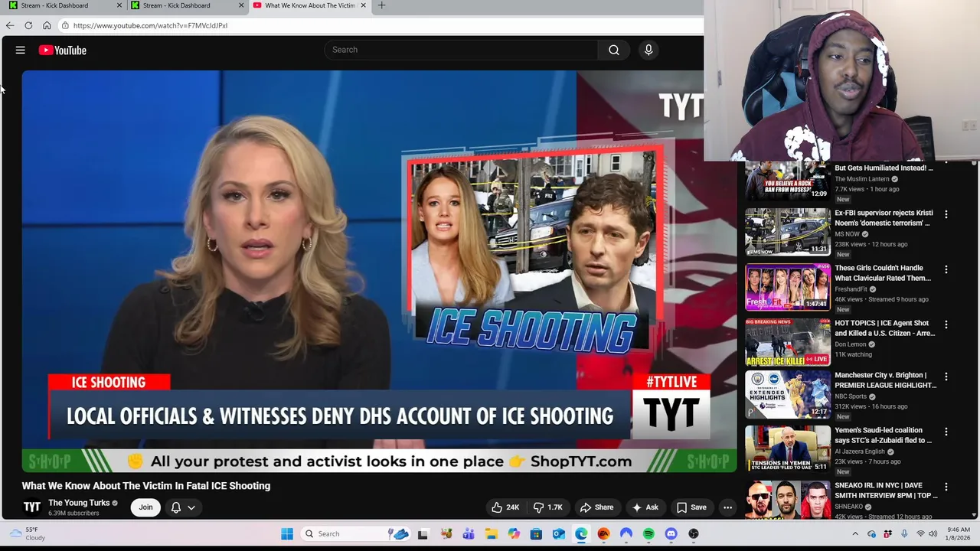Open File Explorer from the taskbar
This screenshot has height=551, width=980.
[491, 534]
